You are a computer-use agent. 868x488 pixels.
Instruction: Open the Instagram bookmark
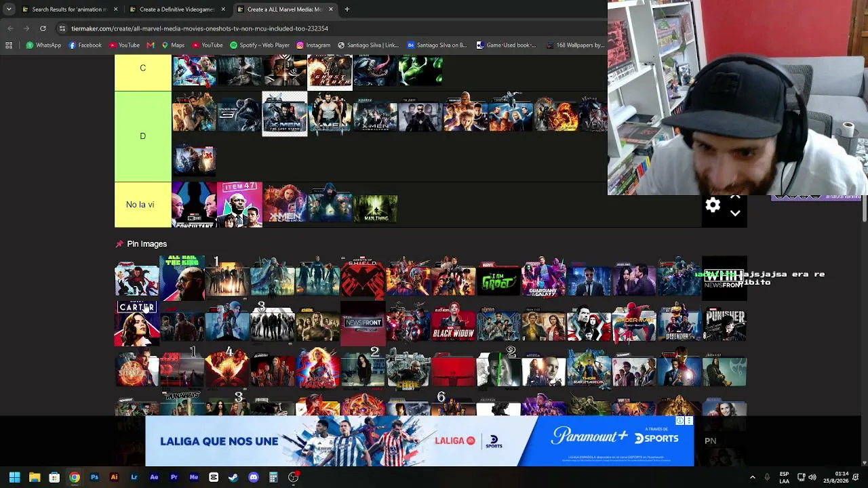click(x=313, y=45)
